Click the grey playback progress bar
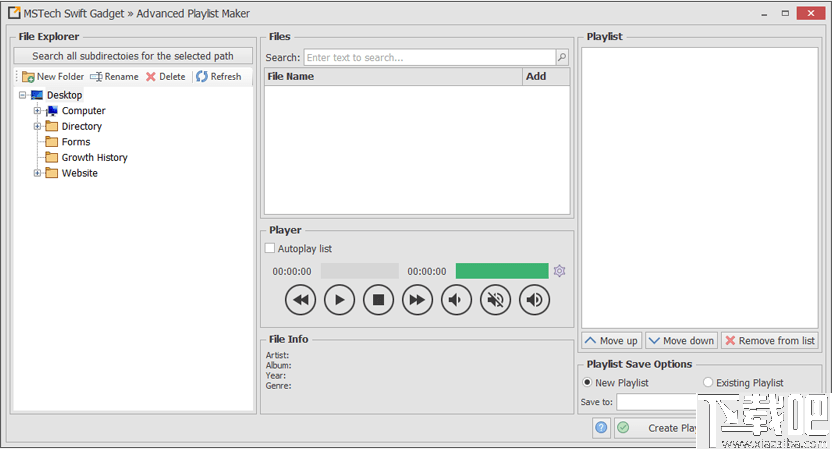The height and width of the screenshot is (449, 832). [360, 271]
